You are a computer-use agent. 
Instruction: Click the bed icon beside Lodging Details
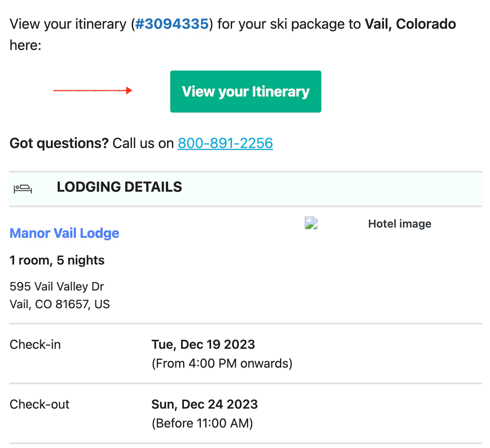pos(23,188)
